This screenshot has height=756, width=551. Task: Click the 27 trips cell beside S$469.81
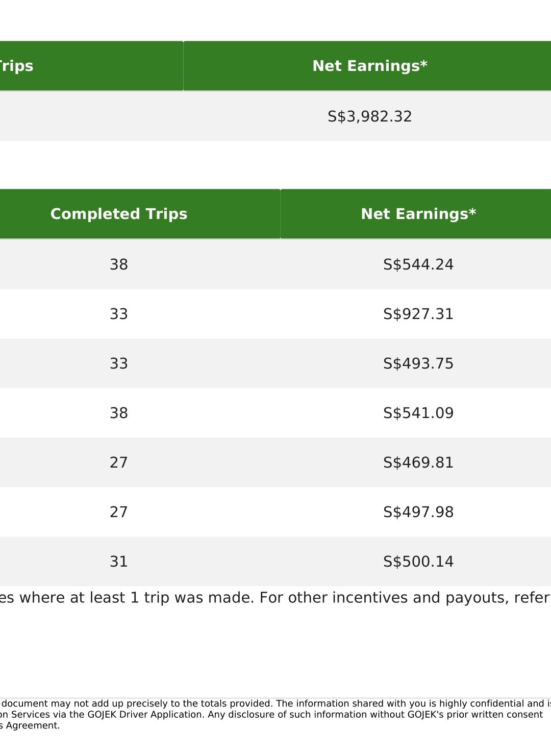pos(119,462)
